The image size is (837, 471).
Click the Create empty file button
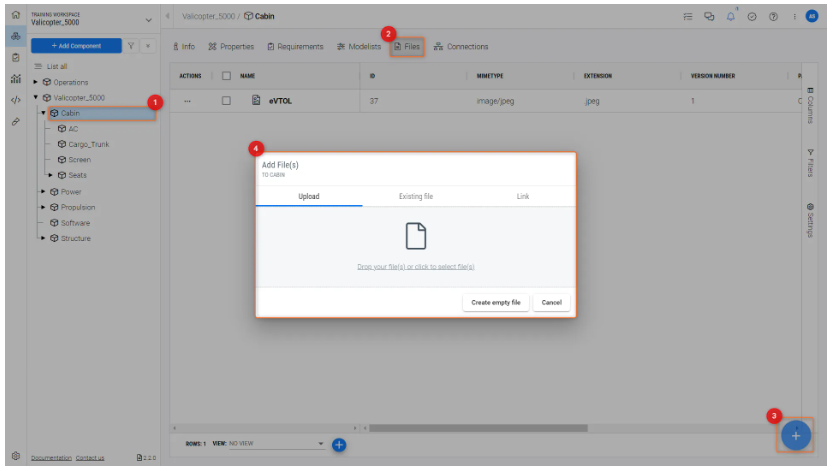coord(496,302)
